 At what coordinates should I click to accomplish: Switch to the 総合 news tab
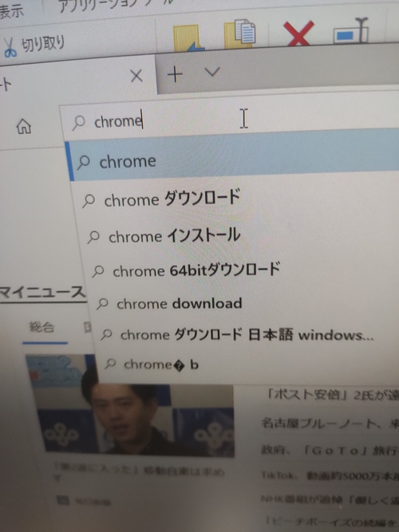[x=42, y=328]
